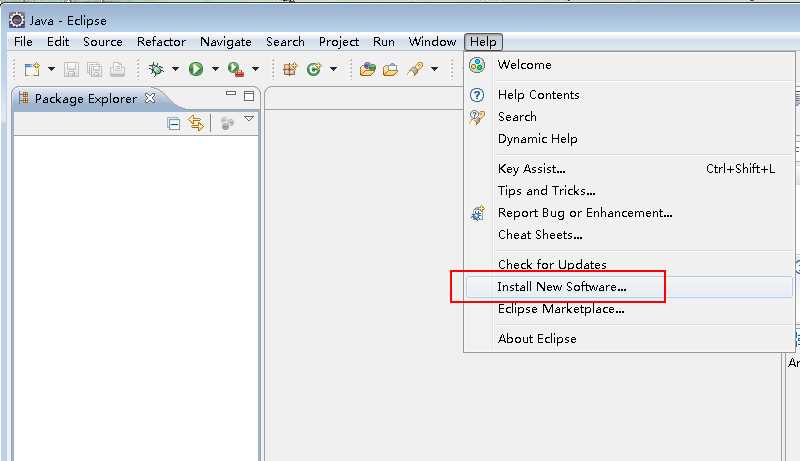Click the Search flashlight toolbar icon

point(415,69)
